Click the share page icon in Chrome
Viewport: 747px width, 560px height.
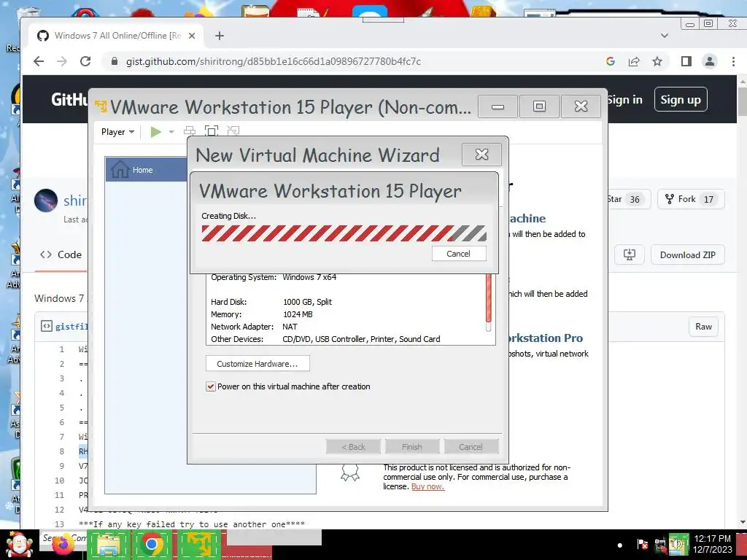tap(634, 61)
